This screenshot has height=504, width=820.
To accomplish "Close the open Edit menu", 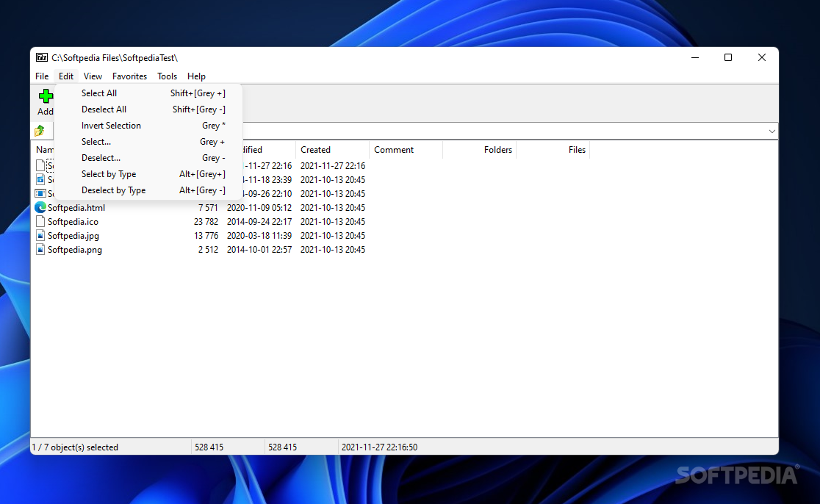I will click(x=66, y=76).
